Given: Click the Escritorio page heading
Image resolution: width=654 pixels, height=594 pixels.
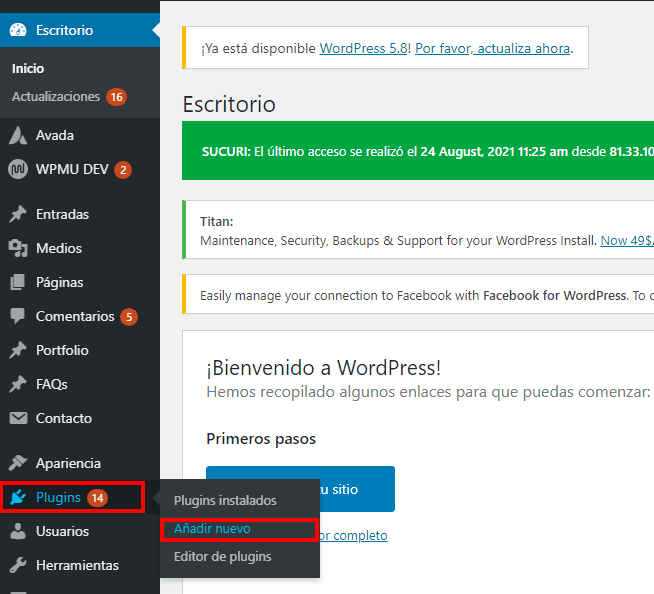Looking at the screenshot, I should [x=229, y=104].
